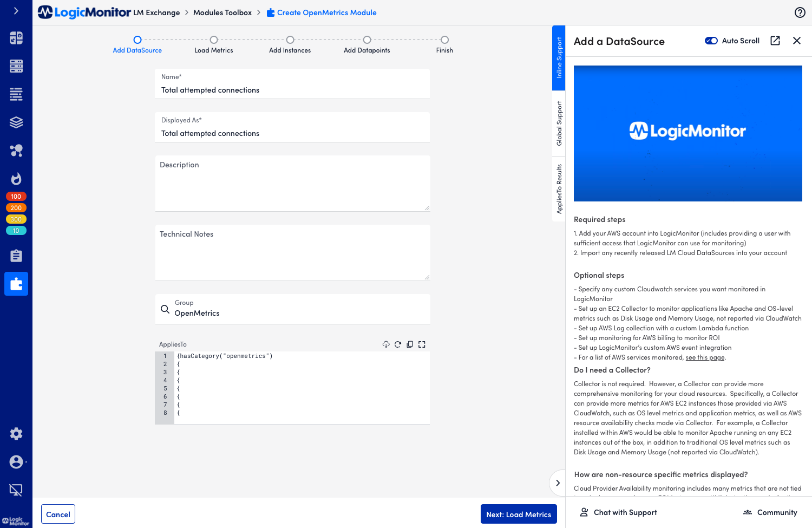This screenshot has height=528, width=812.
Task: Click the LM Exchange breadcrumb
Action: tap(156, 12)
